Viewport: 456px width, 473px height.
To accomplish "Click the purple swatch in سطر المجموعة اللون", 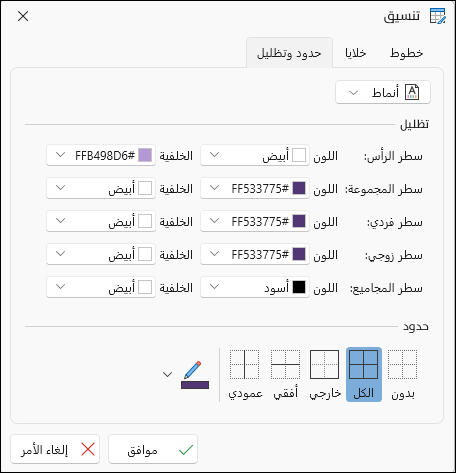I will point(299,188).
